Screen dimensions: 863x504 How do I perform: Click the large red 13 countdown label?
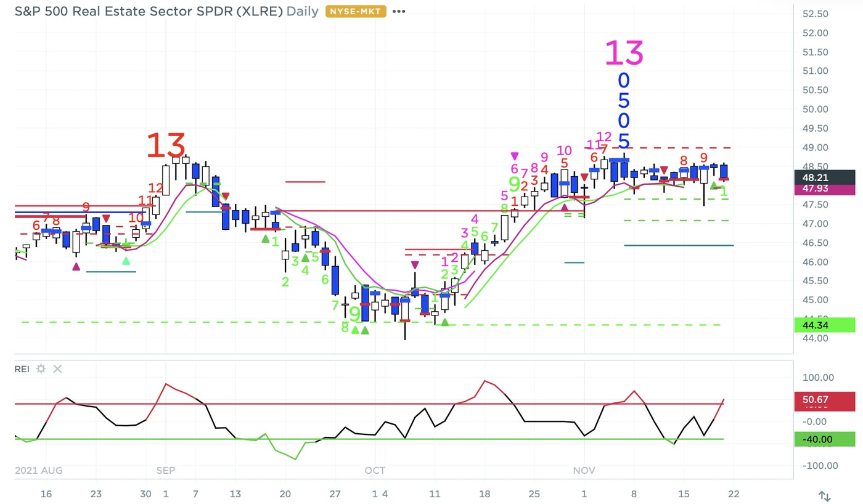coord(165,147)
